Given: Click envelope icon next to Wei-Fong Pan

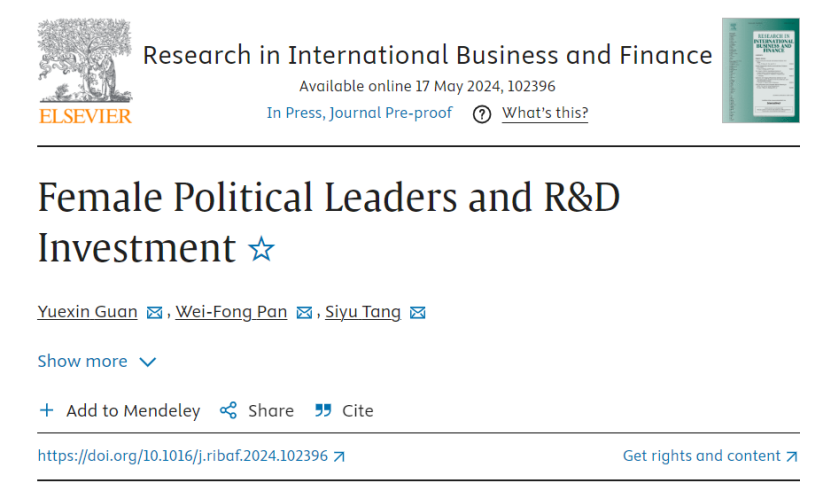Looking at the screenshot, I should (x=305, y=313).
